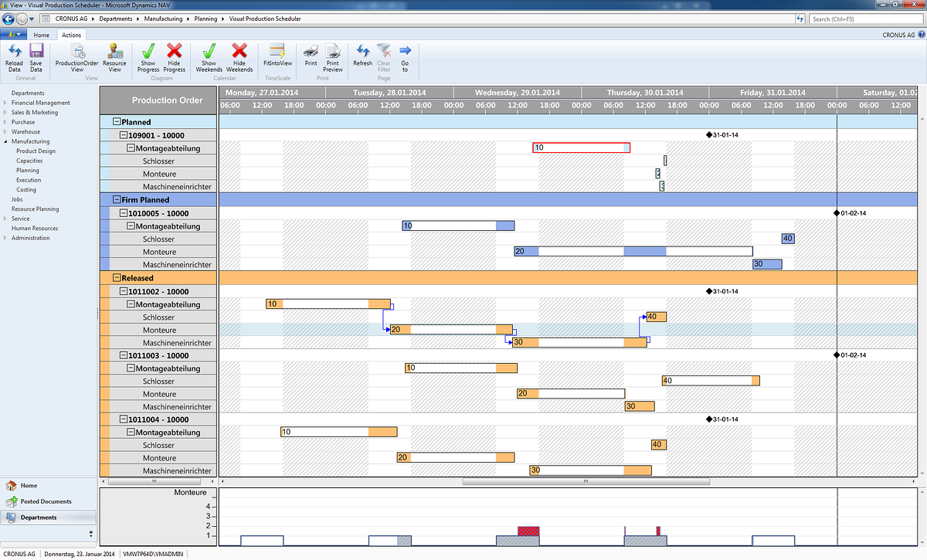Click the Refresh icon

coord(362,56)
